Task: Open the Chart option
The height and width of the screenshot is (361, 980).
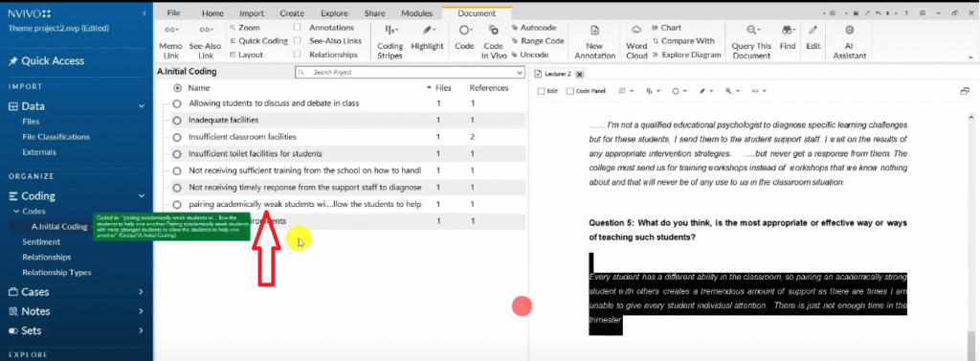Action: click(x=666, y=28)
